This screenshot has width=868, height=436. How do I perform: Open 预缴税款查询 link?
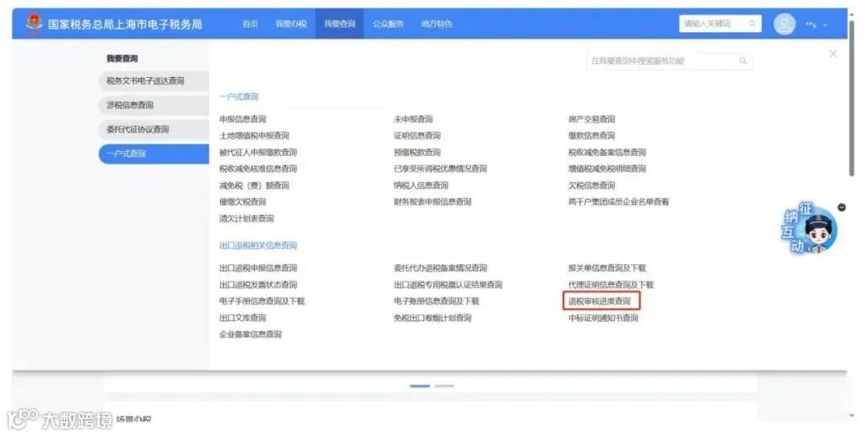(x=417, y=152)
